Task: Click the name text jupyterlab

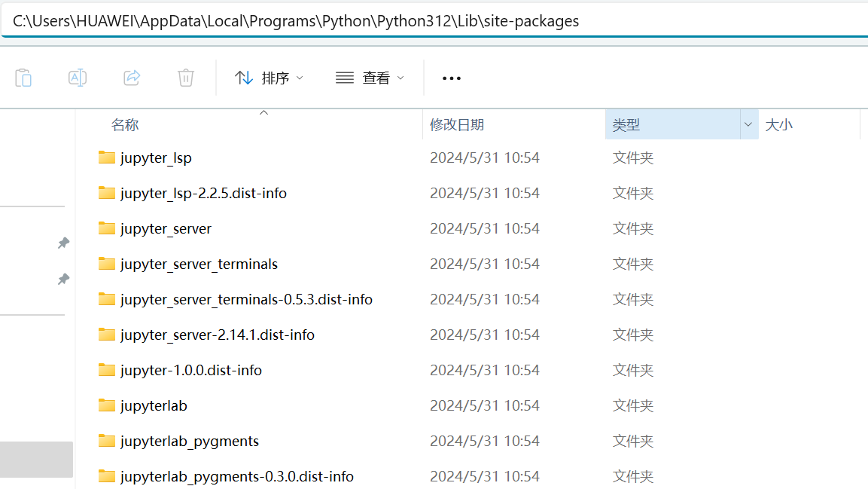Action: pyautogui.click(x=154, y=406)
